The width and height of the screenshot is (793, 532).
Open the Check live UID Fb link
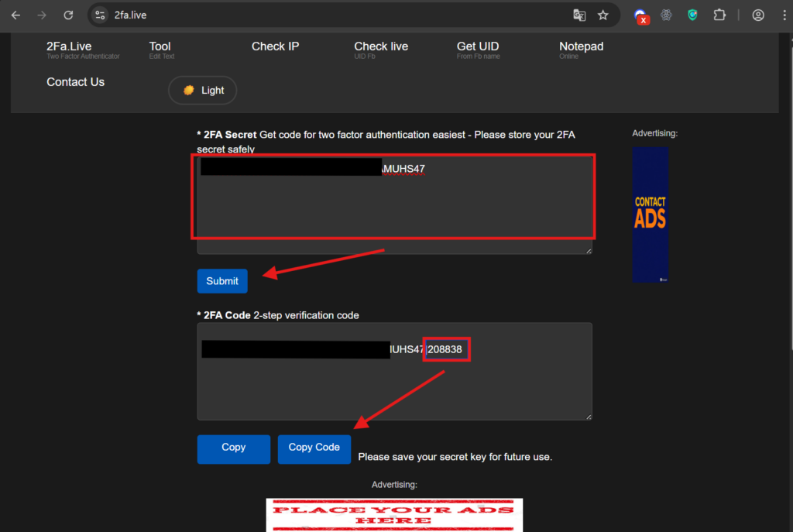click(381, 47)
